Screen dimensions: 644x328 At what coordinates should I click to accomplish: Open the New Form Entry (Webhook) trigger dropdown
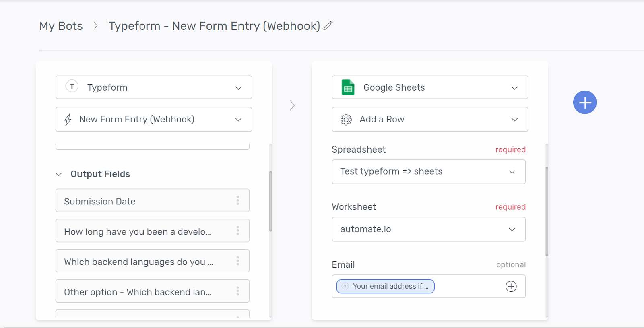[154, 119]
